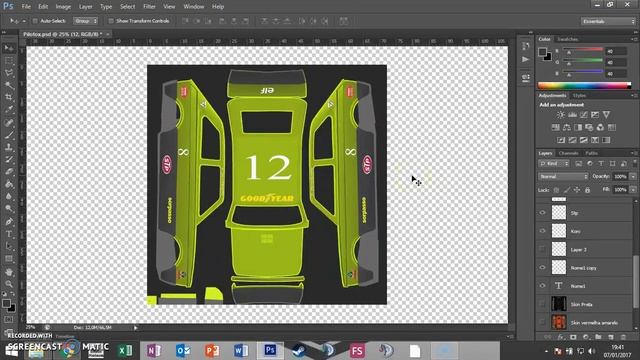Switch to the Channels tab
The image size is (640, 360).
tap(568, 153)
